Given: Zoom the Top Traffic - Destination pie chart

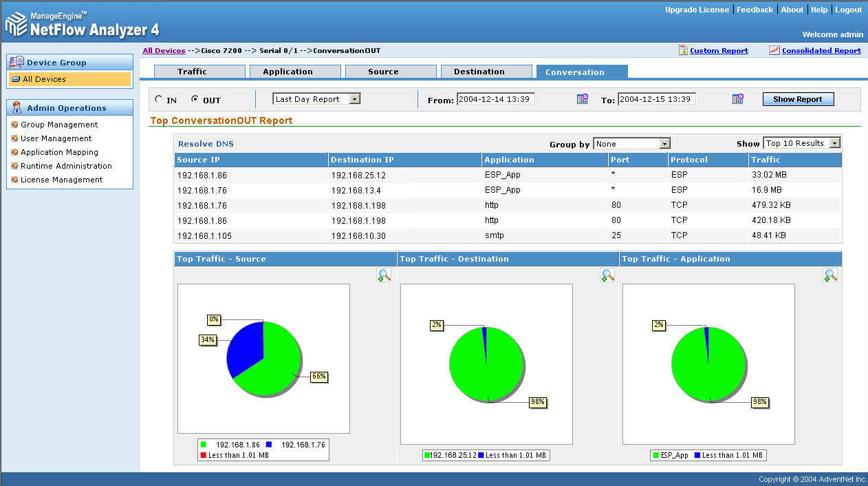Looking at the screenshot, I should coord(607,275).
